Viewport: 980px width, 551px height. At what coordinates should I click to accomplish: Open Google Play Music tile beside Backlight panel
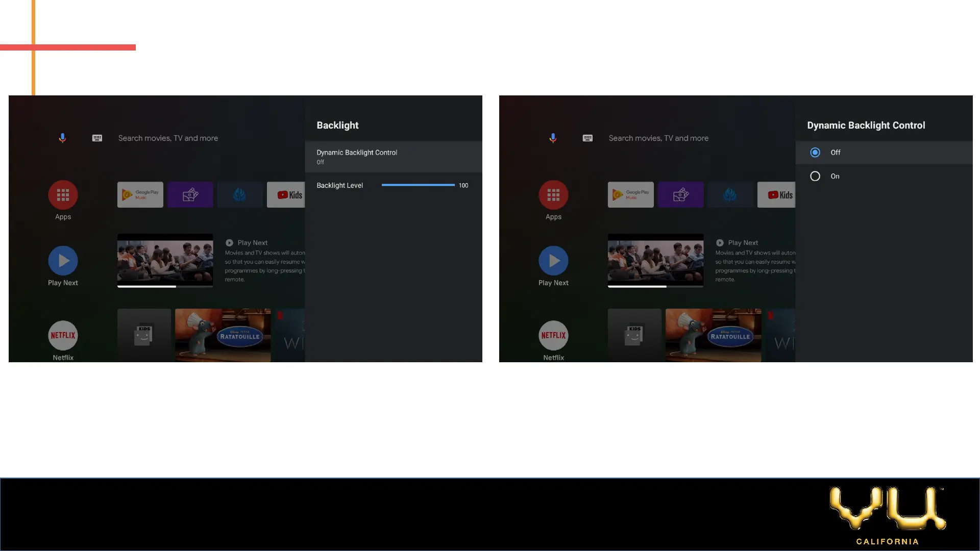140,195
